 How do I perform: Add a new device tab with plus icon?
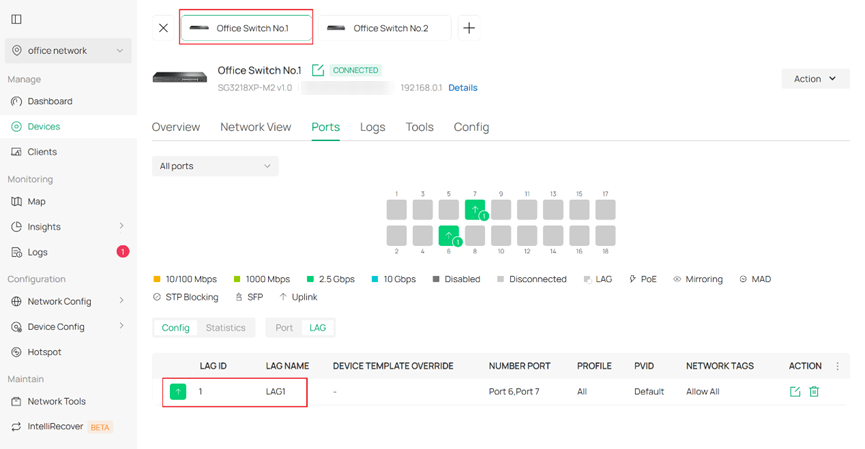pos(469,28)
